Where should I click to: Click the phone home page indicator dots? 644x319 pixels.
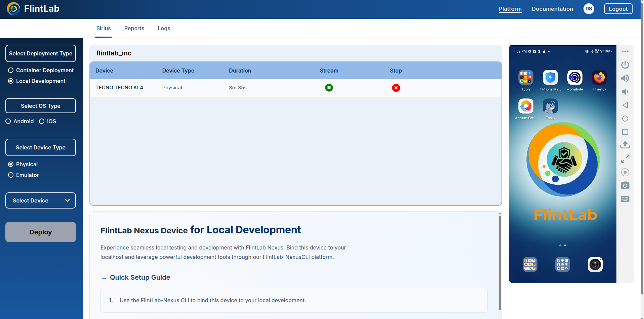[563, 245]
